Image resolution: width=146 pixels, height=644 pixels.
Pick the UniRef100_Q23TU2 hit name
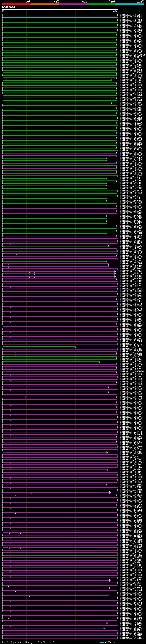131,326
